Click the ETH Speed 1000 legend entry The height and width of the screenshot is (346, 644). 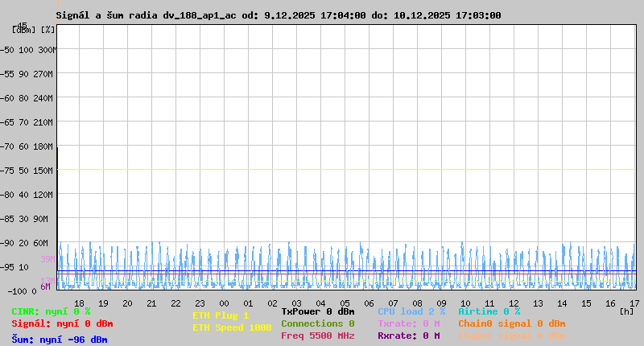click(x=232, y=327)
